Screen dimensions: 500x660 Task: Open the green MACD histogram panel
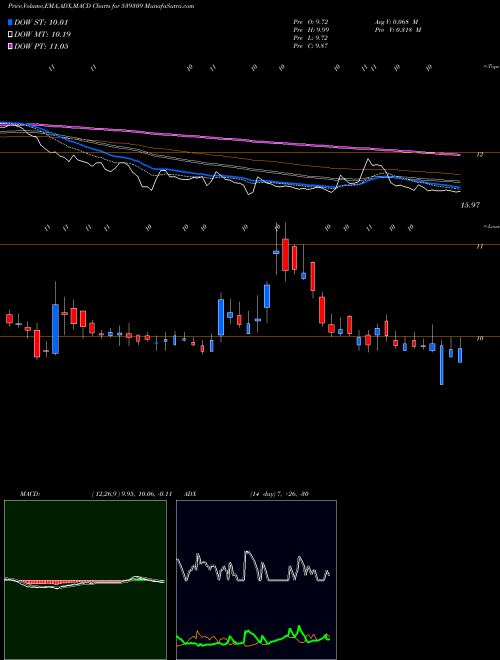(x=85, y=580)
